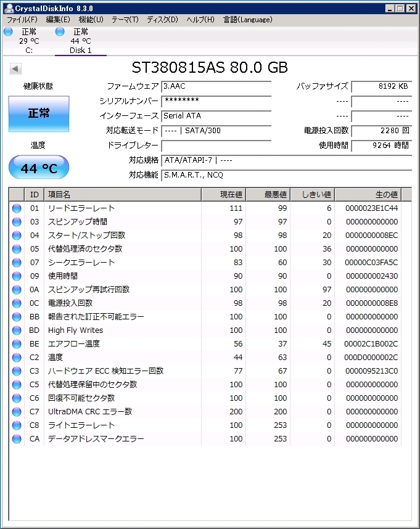
Task: Click status orb for High Fly Writes row
Action: [17, 330]
